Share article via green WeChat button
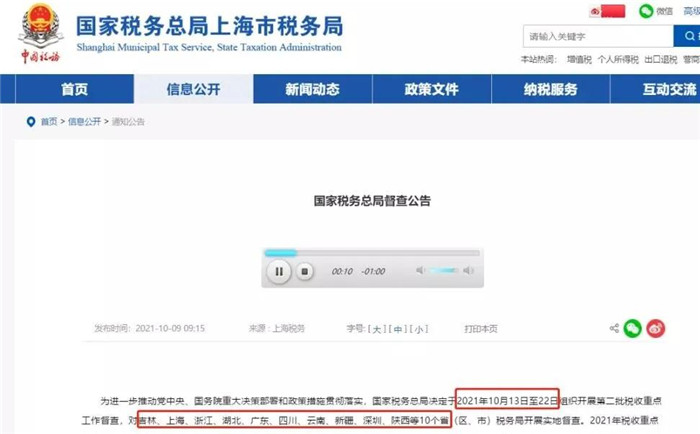Viewport: 700px width, 434px height. click(x=633, y=328)
